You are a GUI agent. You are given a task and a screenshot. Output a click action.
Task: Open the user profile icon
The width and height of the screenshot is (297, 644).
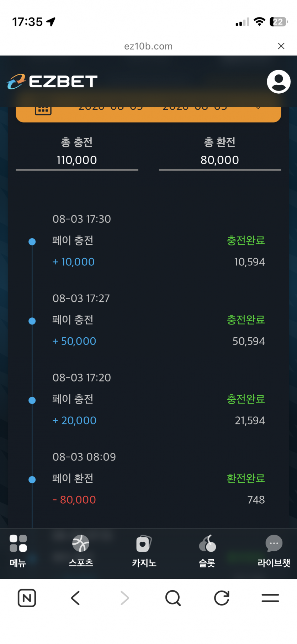click(279, 82)
